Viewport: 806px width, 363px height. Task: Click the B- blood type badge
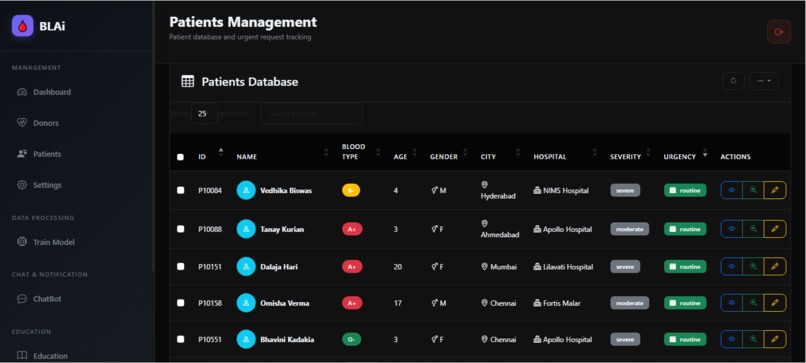[x=351, y=190]
